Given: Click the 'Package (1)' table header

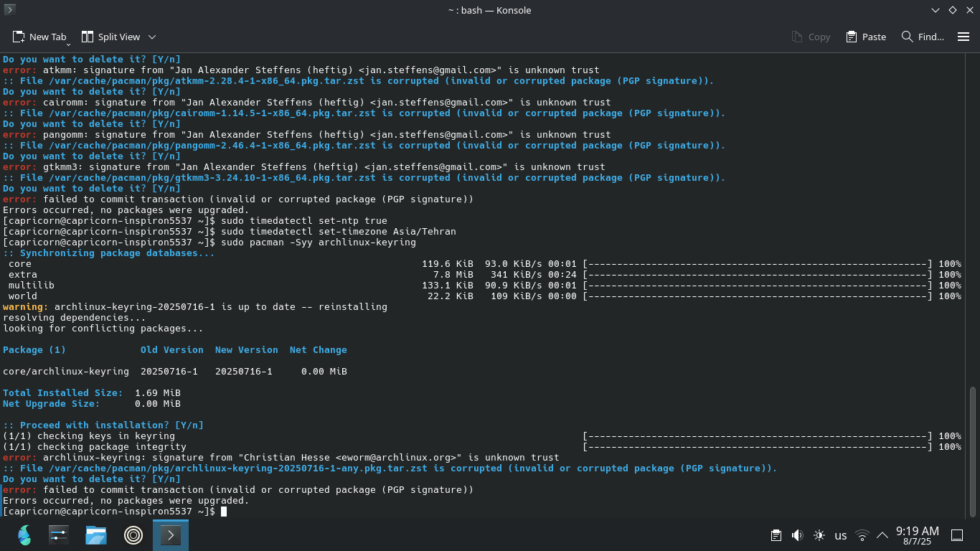Looking at the screenshot, I should pyautogui.click(x=34, y=350).
